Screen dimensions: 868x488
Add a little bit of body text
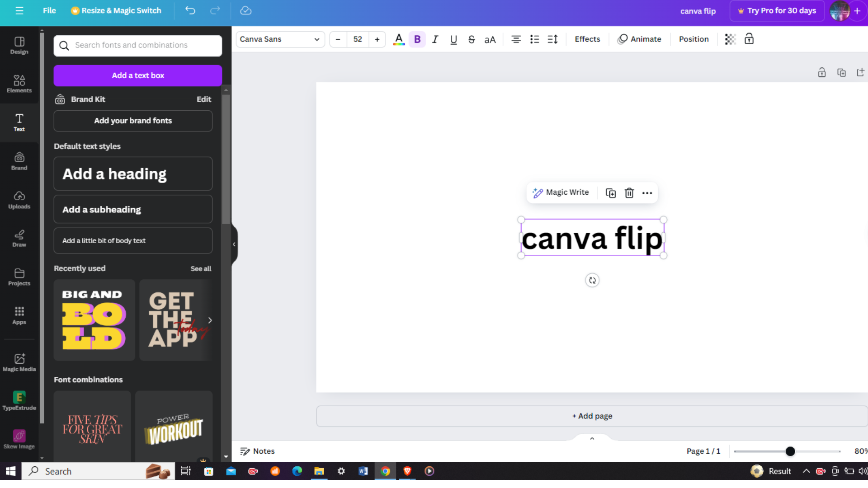point(133,241)
